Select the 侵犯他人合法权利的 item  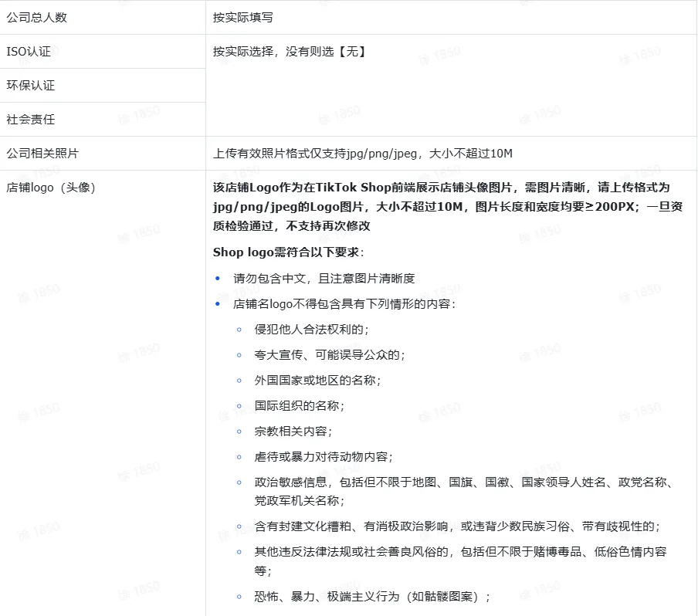point(312,330)
